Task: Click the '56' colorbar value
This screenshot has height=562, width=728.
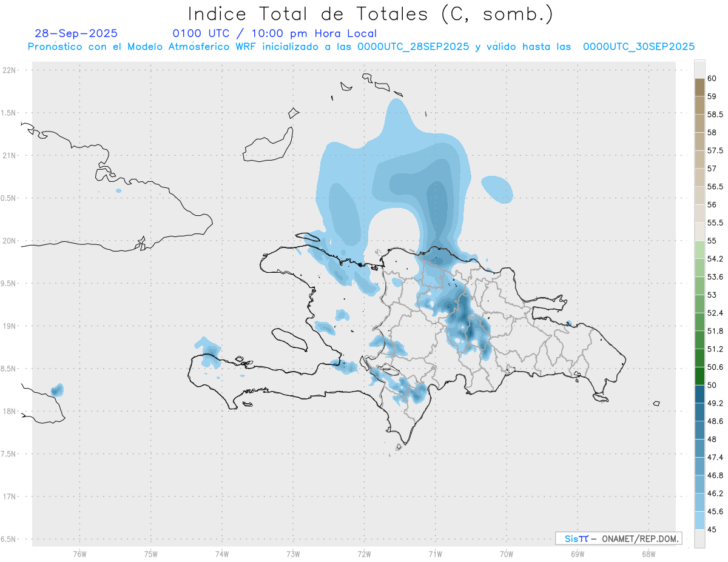Action: pos(712,204)
